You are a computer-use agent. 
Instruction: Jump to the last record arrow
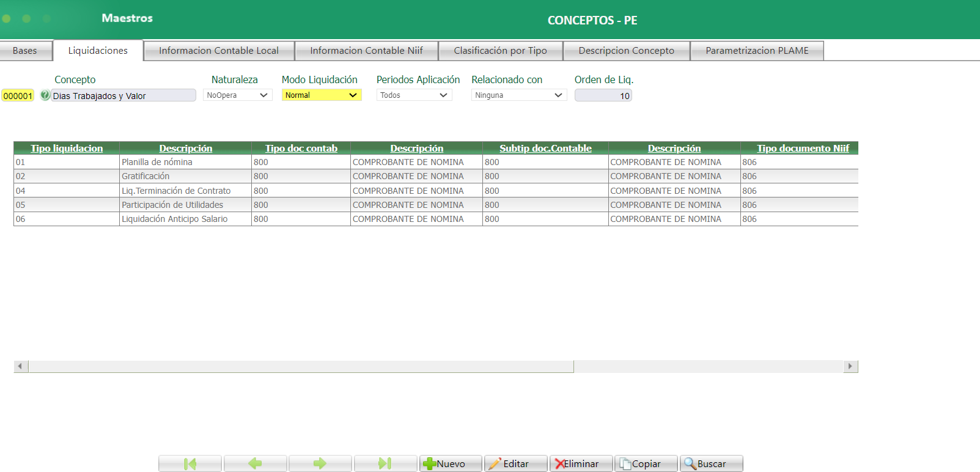(385, 463)
